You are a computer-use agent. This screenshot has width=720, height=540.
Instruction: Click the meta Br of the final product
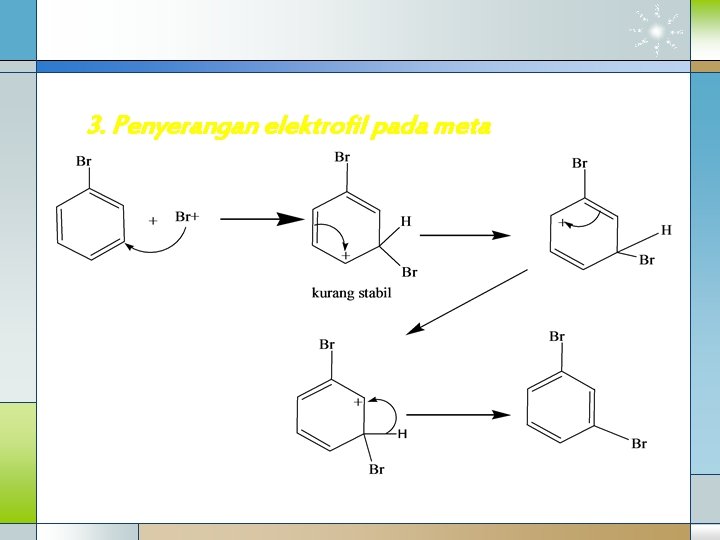coord(639,443)
